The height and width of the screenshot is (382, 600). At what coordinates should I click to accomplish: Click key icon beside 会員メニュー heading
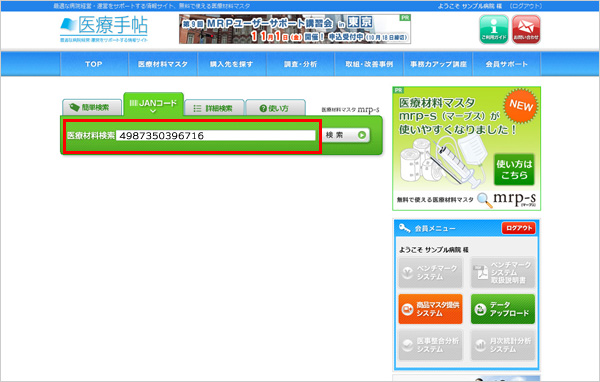coord(404,228)
